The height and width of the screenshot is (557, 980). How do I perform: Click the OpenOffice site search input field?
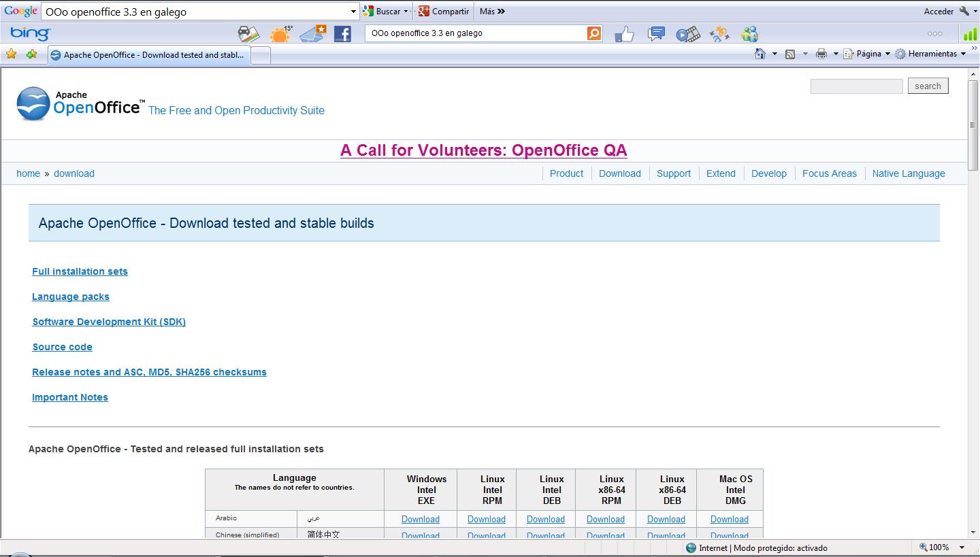[x=856, y=86]
